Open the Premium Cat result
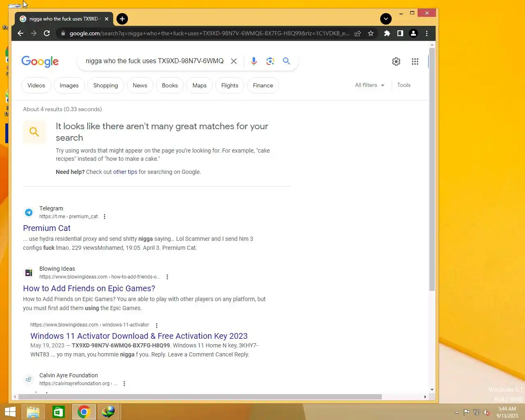Screen dimensions: 525x420 [x=47, y=228]
